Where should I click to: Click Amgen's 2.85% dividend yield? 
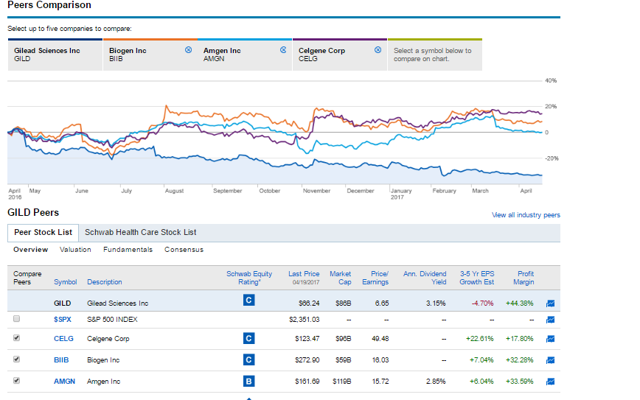[x=436, y=381]
